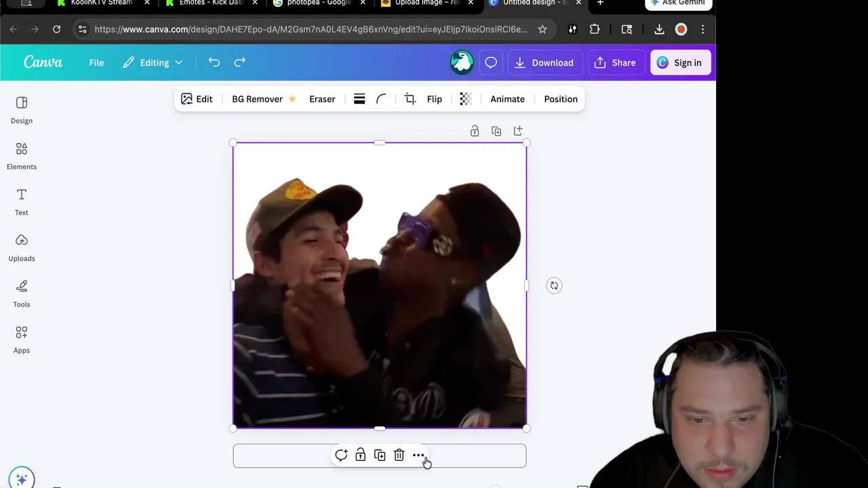This screenshot has height=488, width=868.
Task: Open more options three-dot menu
Action: [418, 455]
